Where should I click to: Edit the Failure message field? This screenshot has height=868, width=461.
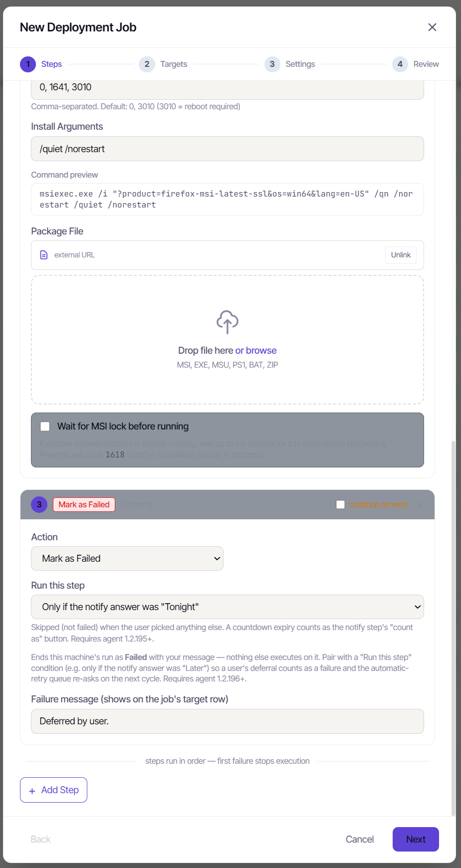click(228, 721)
